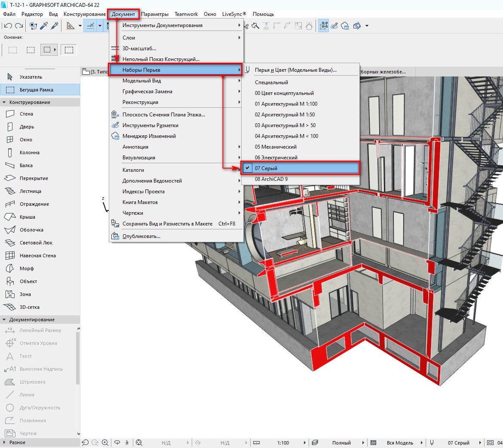503x448 pixels.
Task: Select the Door (Дверь) tool
Action: point(26,127)
